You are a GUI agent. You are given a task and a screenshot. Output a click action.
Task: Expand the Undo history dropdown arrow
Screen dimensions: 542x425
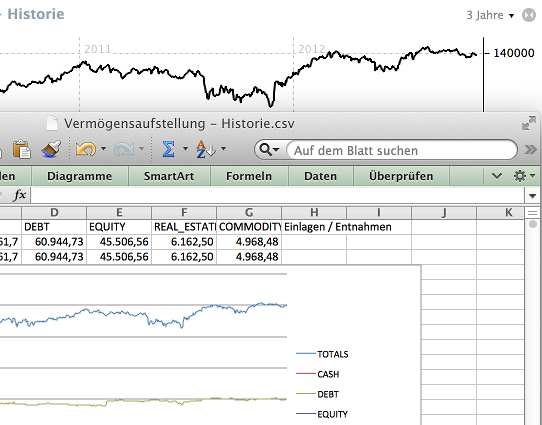[103, 149]
